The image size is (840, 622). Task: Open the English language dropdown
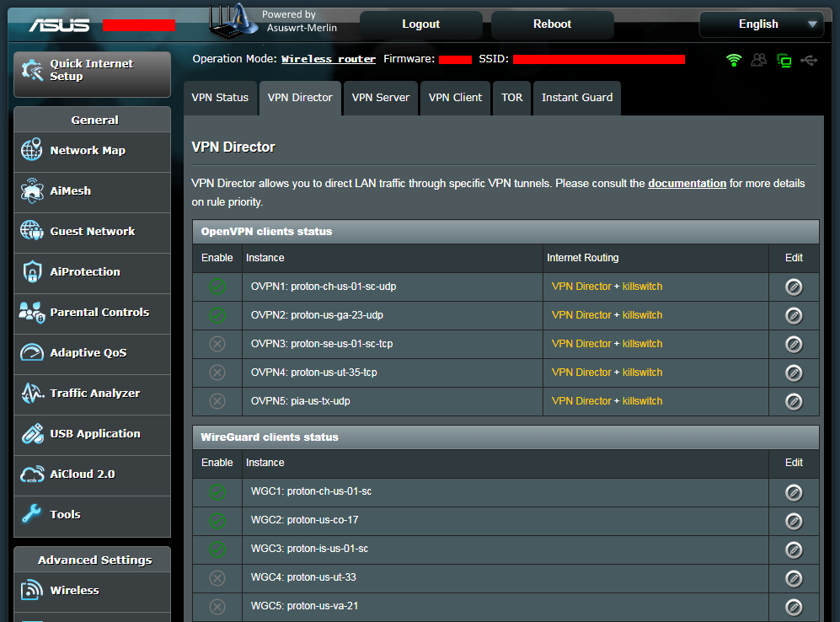[x=762, y=24]
